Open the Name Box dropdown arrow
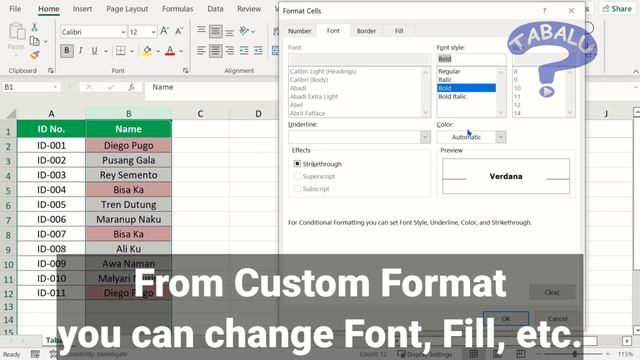Viewport: 640px width, 360px height. (x=55, y=87)
